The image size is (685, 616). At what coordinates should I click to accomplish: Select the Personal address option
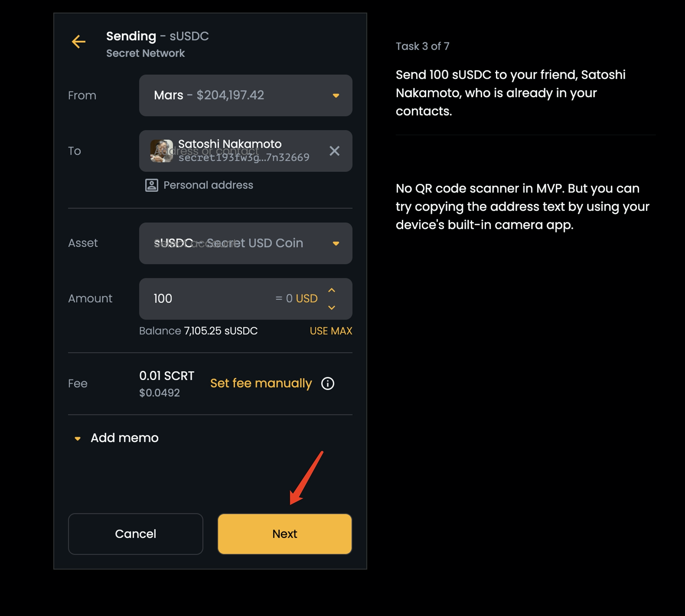coord(208,185)
